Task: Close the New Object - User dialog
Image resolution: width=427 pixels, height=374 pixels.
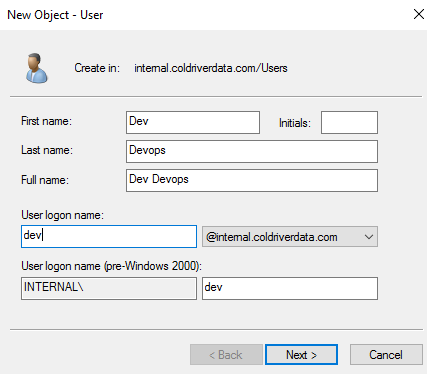Action: [419, 14]
